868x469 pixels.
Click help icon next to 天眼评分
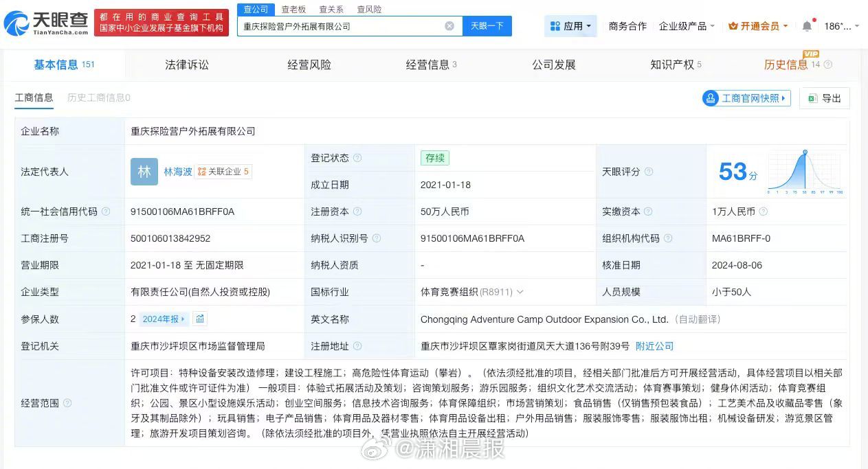point(648,172)
